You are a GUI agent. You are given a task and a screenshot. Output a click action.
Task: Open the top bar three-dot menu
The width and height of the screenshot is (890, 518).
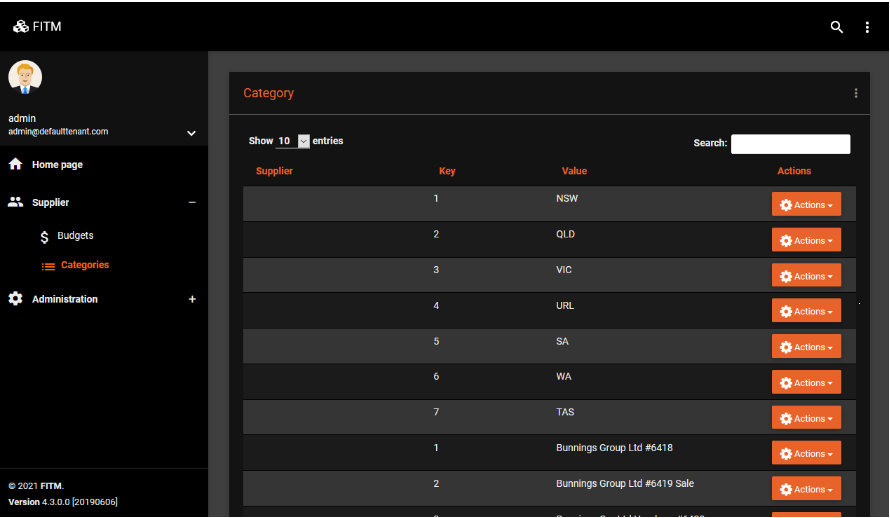pyautogui.click(x=867, y=27)
